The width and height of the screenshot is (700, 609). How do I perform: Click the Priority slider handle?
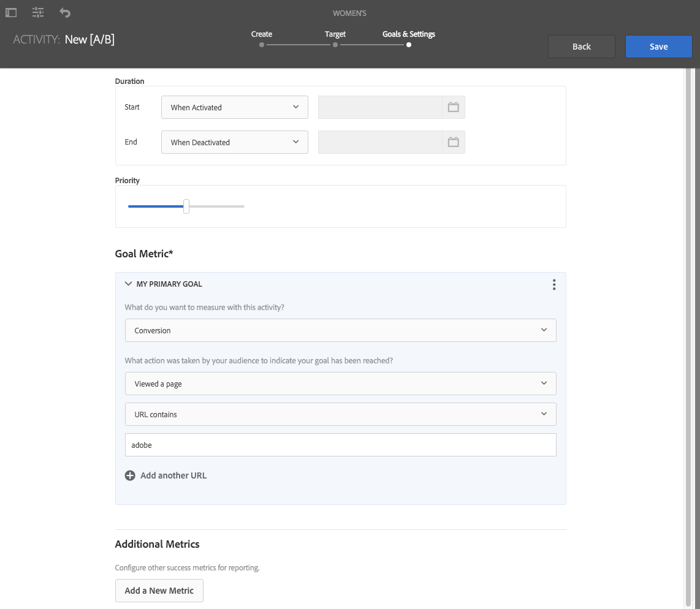click(x=186, y=206)
